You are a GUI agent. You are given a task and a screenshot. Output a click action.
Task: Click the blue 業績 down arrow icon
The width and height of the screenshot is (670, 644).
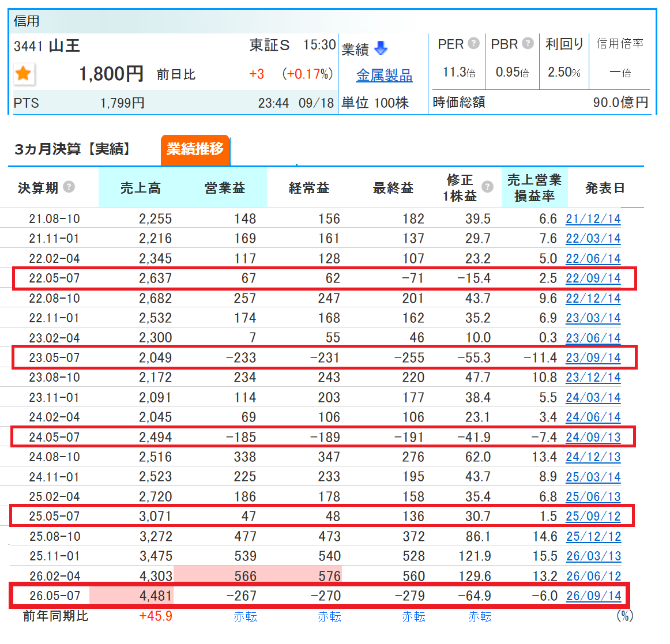[x=381, y=48]
